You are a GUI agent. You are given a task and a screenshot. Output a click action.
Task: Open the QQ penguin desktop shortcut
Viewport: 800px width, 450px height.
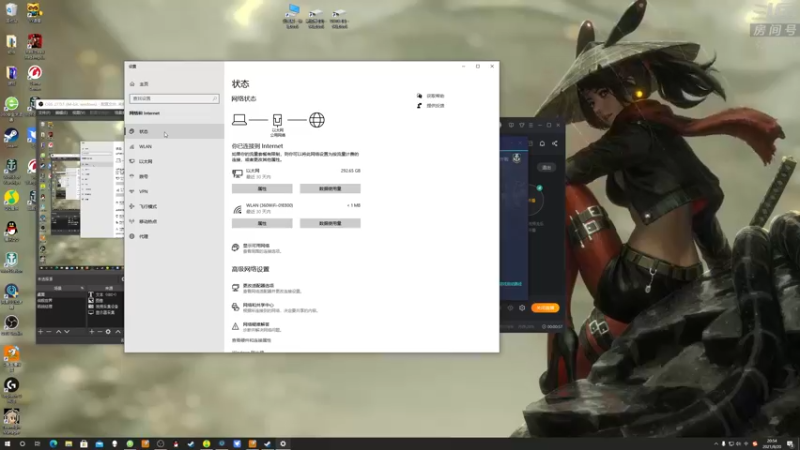click(x=11, y=231)
